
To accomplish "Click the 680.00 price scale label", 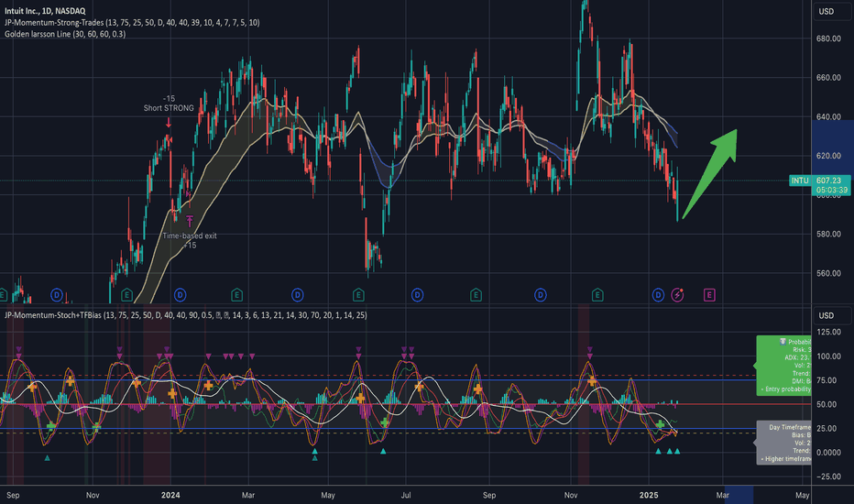I will pyautogui.click(x=828, y=38).
